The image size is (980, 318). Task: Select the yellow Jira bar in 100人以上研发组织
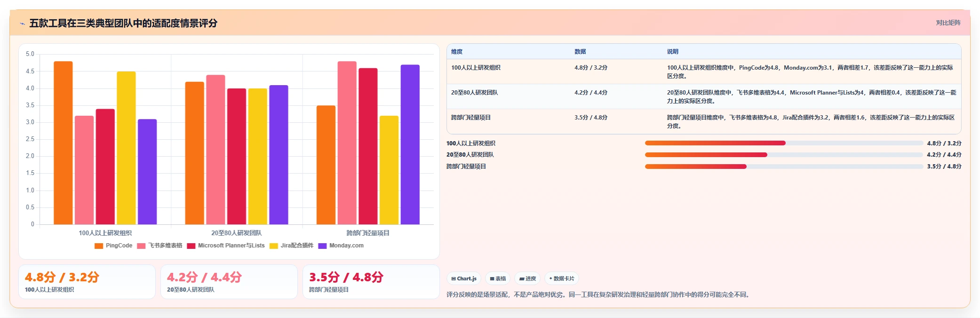click(126, 148)
